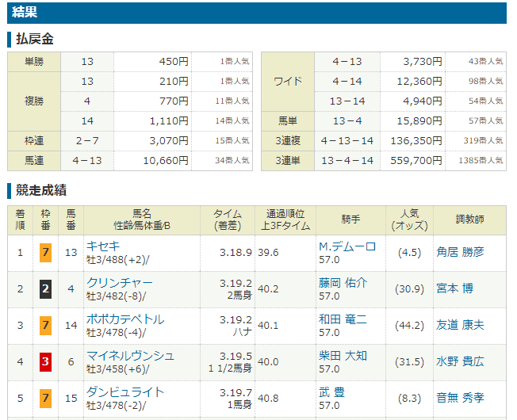Viewport: 517px width, 420px height.
Task: Click the 13－4－14 trifecta combination
Action: pyautogui.click(x=347, y=161)
